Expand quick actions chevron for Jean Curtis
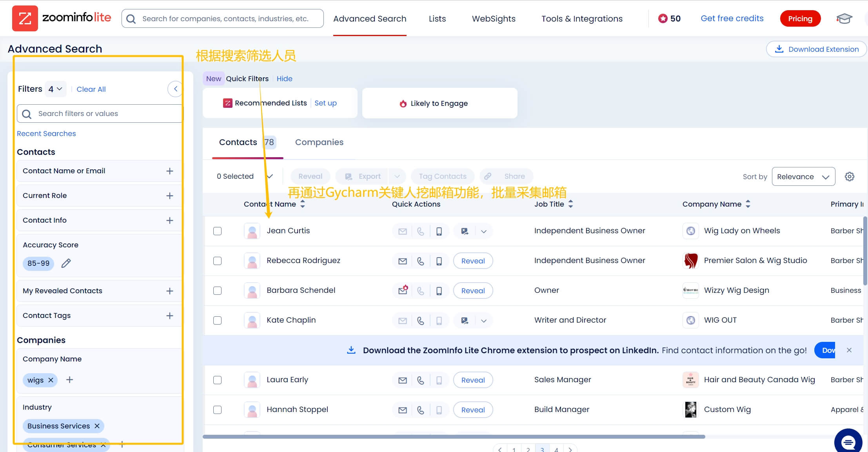 click(x=484, y=231)
